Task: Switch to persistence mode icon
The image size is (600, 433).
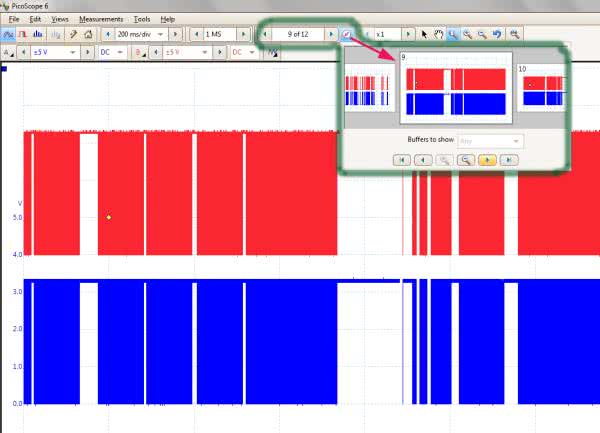Action: pyautogui.click(x=23, y=33)
